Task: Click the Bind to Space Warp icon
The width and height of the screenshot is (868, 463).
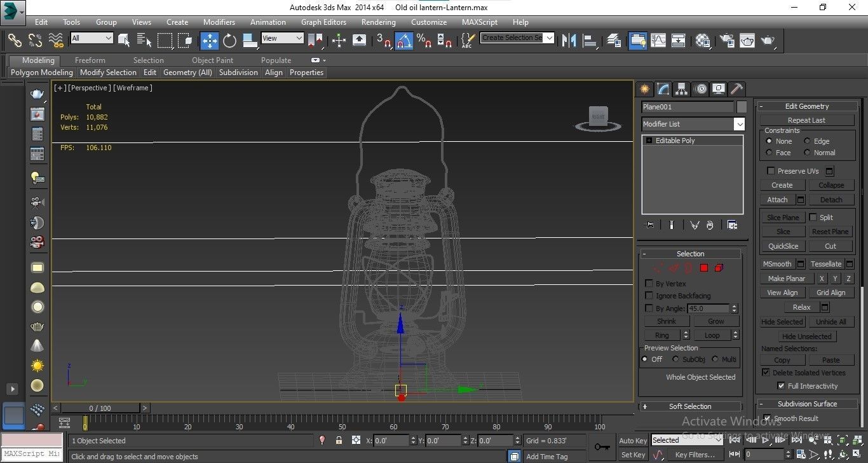Action: point(56,40)
